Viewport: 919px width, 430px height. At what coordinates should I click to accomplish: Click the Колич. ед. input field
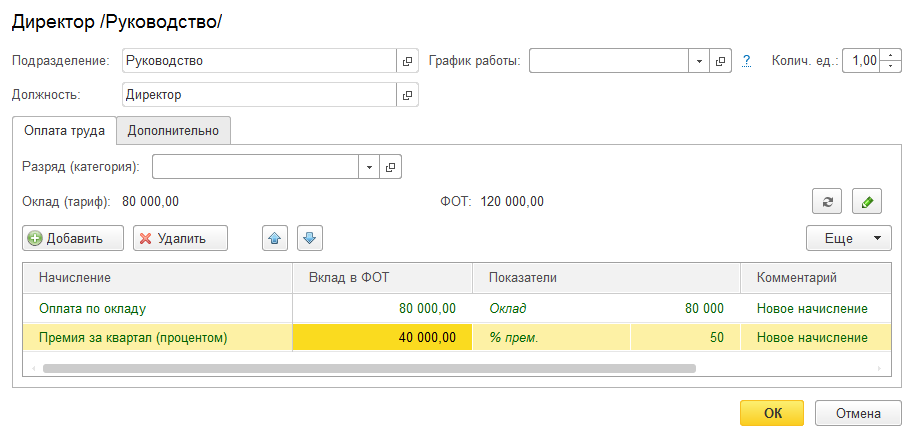(860, 61)
